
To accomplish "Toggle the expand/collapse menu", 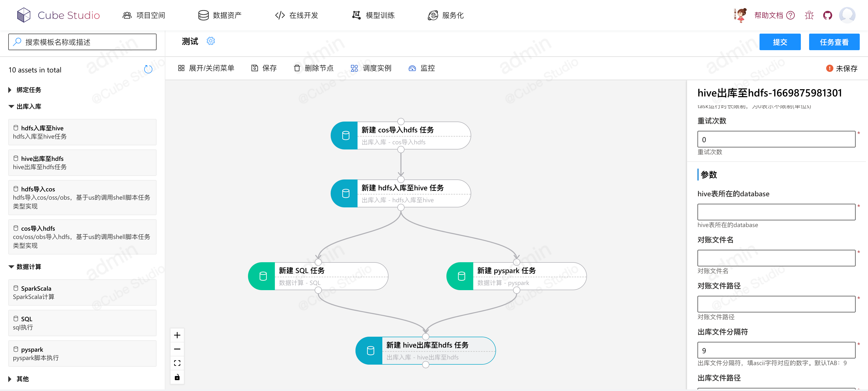I will click(x=206, y=68).
